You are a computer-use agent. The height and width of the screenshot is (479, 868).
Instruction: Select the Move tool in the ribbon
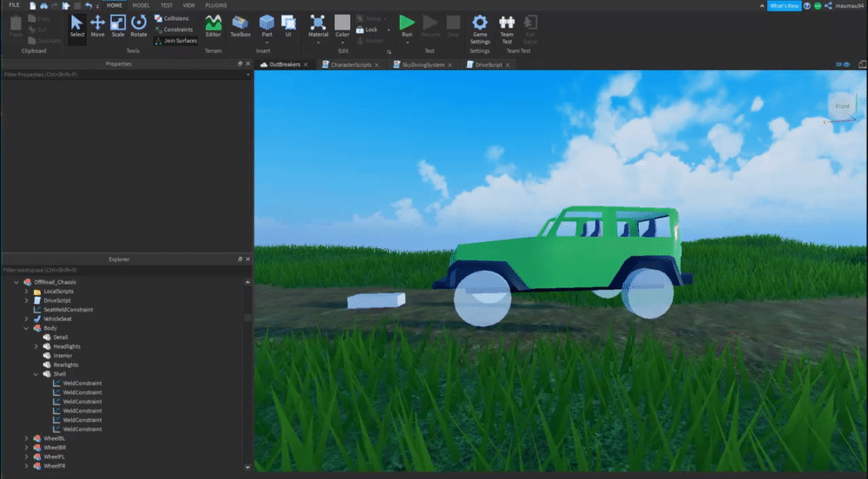pyautogui.click(x=97, y=25)
